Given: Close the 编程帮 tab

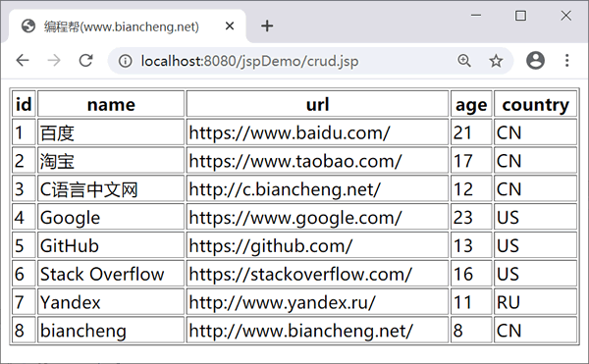Looking at the screenshot, I should coord(230,26).
